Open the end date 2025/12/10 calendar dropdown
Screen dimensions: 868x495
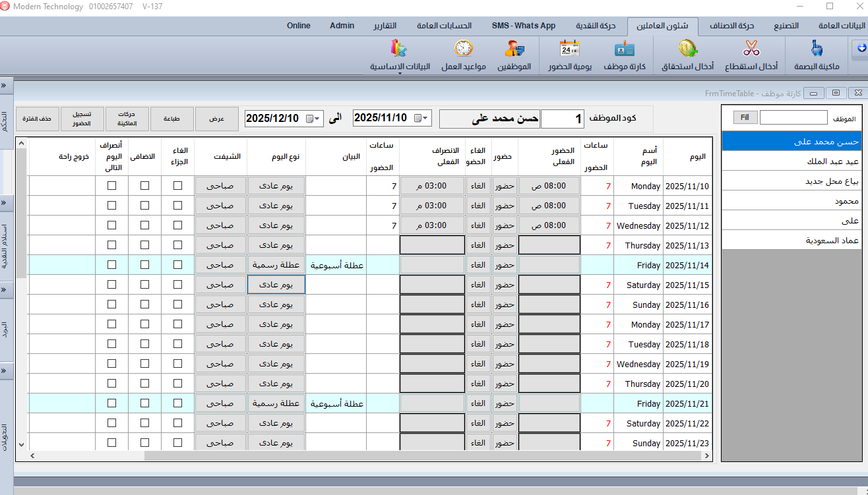(x=313, y=119)
